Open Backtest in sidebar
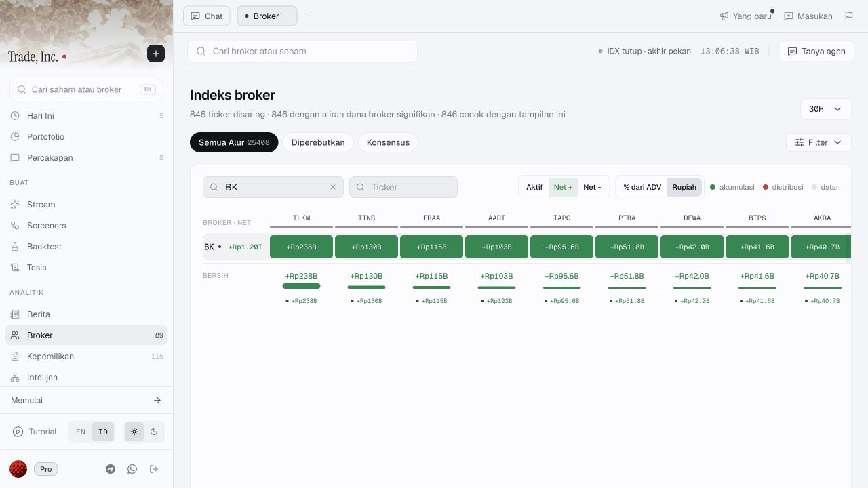This screenshot has width=868, height=488. pyautogui.click(x=87, y=247)
